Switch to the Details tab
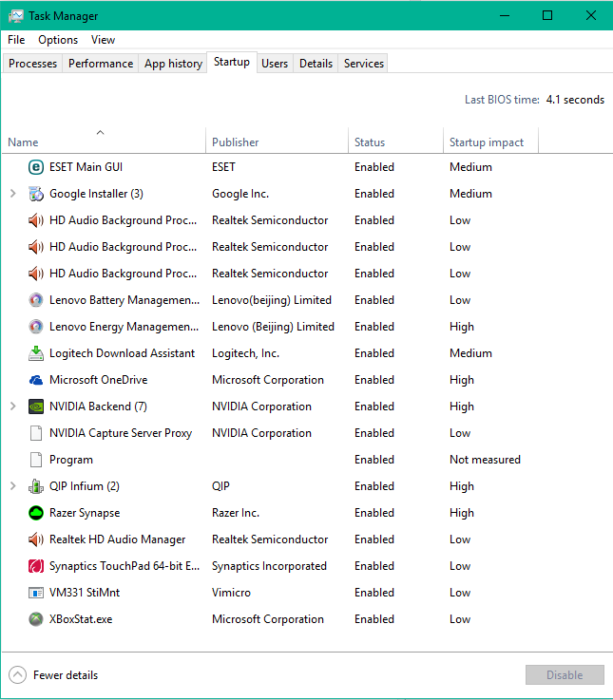 pyautogui.click(x=316, y=64)
